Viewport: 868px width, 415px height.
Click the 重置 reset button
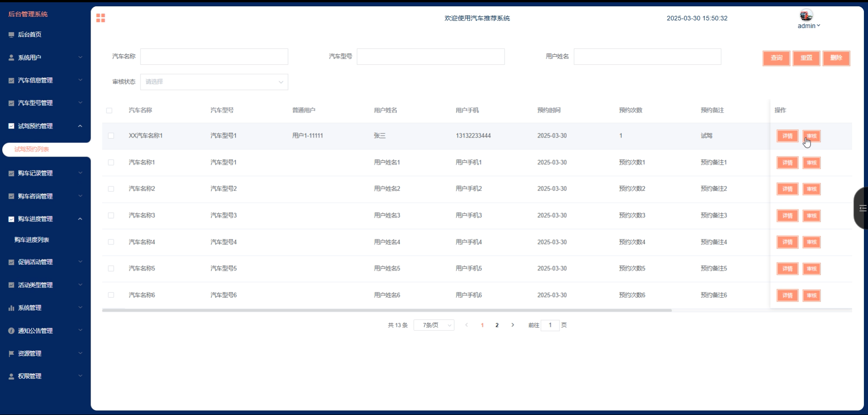806,58
